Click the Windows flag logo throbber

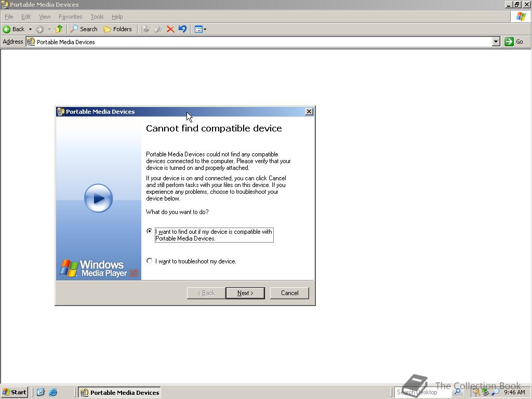(521, 16)
